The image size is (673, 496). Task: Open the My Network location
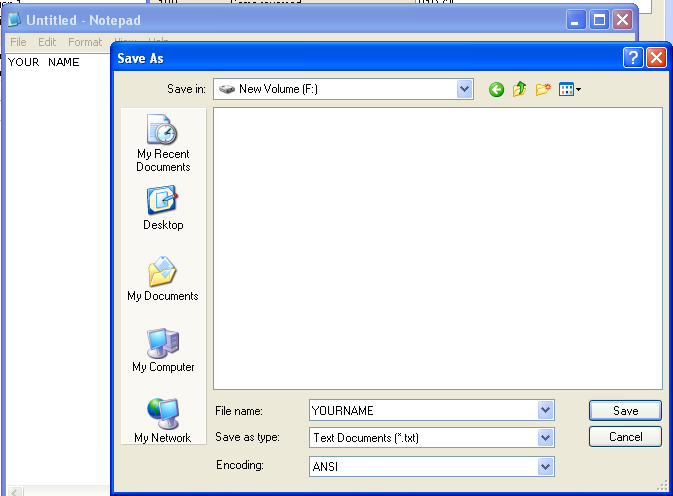pos(163,420)
